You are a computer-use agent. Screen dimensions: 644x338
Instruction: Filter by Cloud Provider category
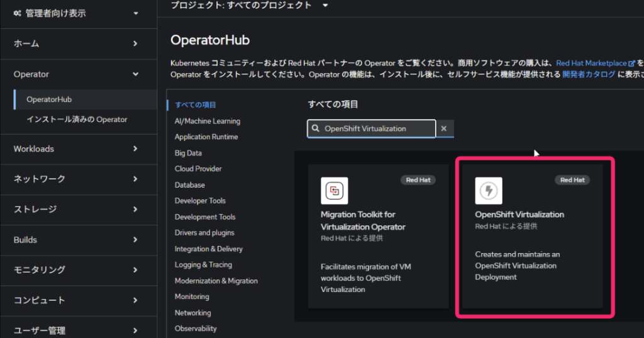pos(198,169)
